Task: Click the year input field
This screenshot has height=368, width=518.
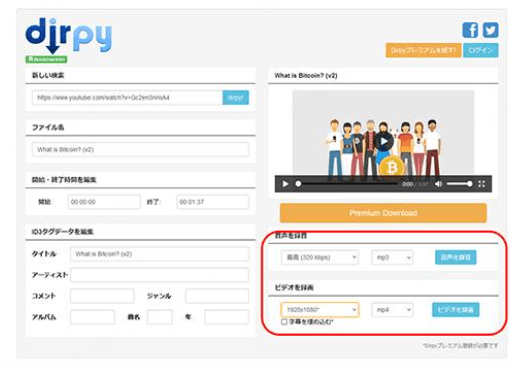Action: (x=227, y=317)
